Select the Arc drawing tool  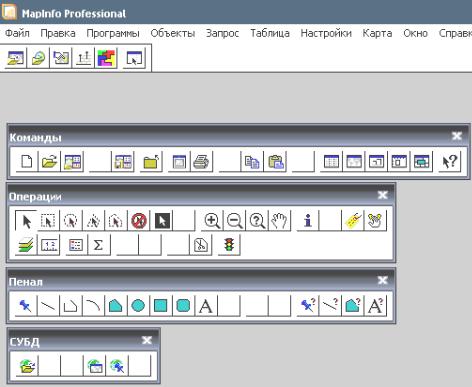[x=93, y=306]
